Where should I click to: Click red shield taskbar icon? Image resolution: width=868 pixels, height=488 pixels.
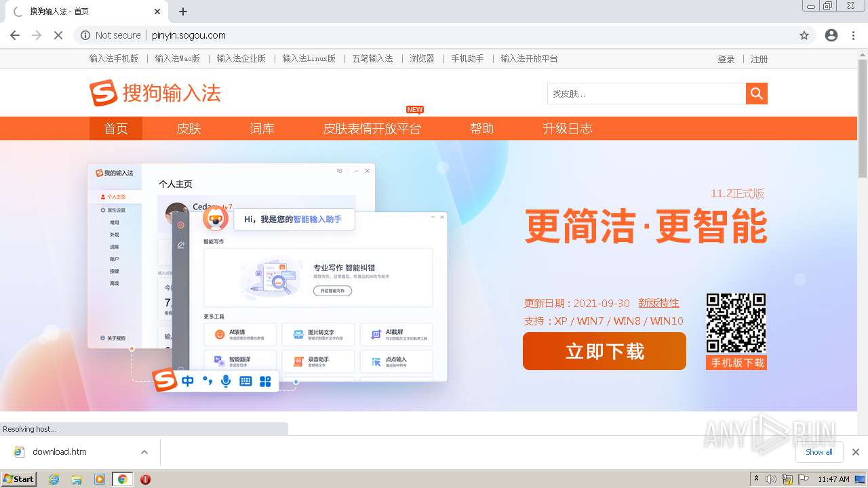click(145, 479)
